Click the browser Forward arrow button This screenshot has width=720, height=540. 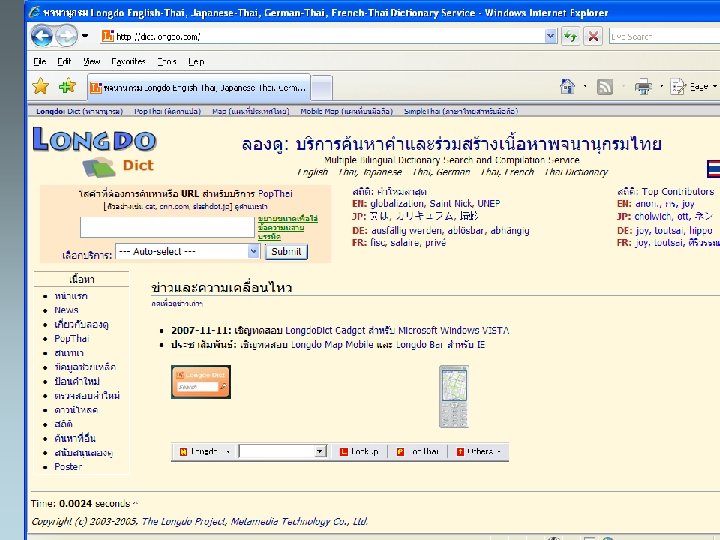coord(67,36)
